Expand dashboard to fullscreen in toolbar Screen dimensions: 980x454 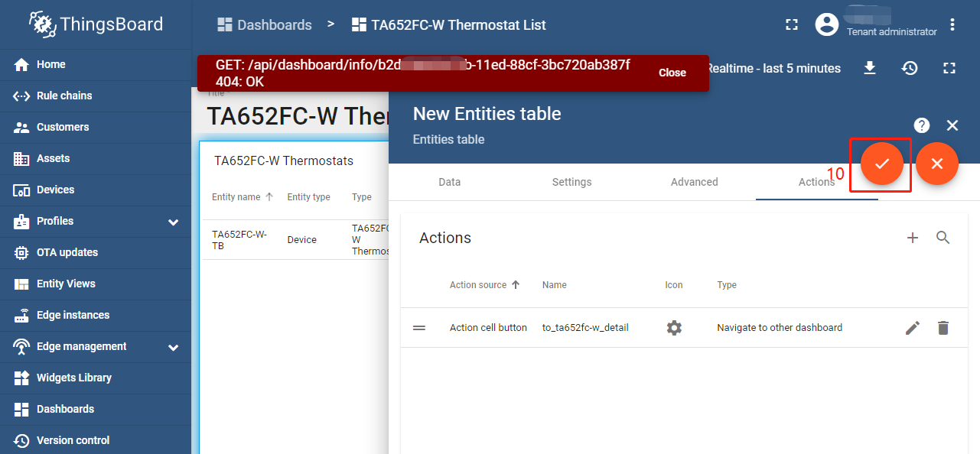click(949, 68)
